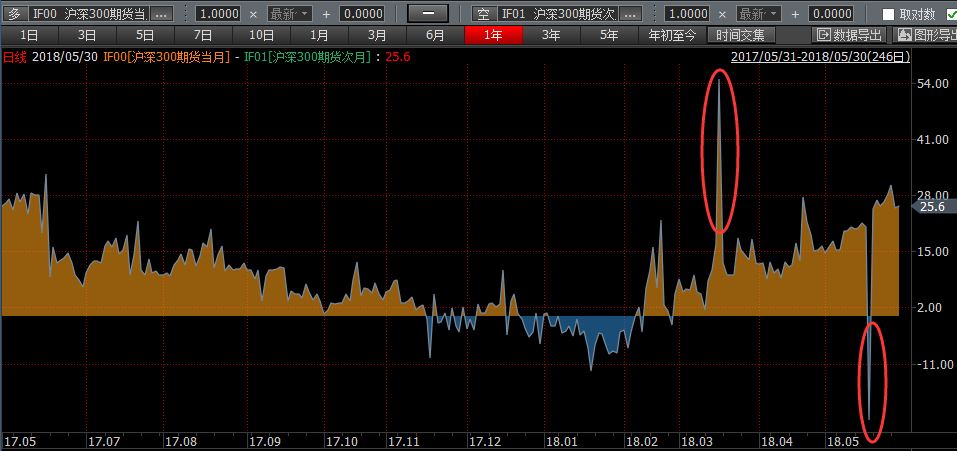
Task: Select the 1月 time range tab
Action: (319, 35)
